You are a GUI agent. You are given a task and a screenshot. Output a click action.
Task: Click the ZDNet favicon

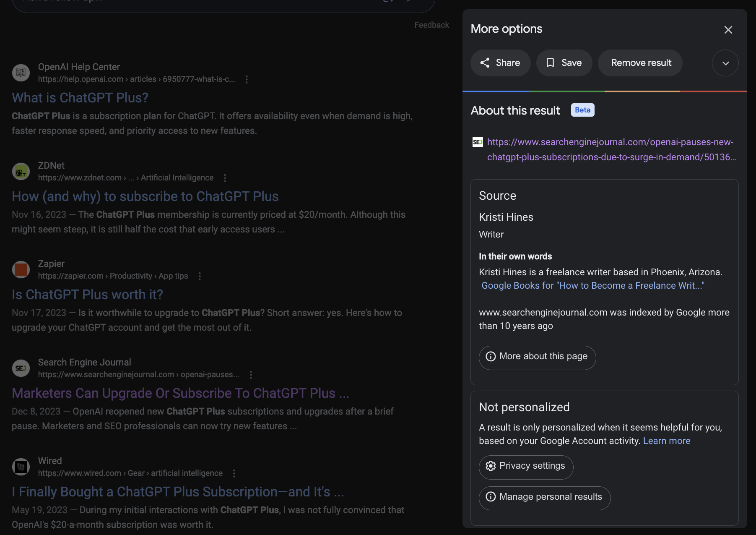coord(21,171)
